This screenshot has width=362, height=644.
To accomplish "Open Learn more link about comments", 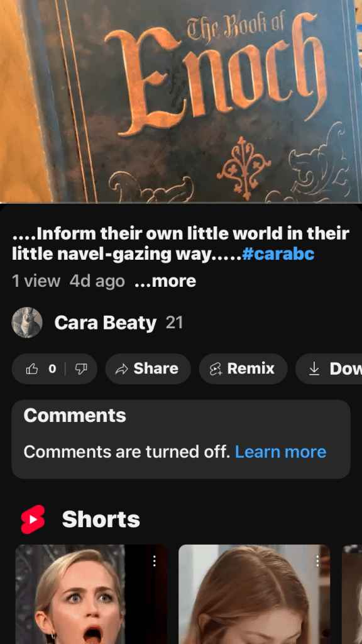I will coord(281,452).
